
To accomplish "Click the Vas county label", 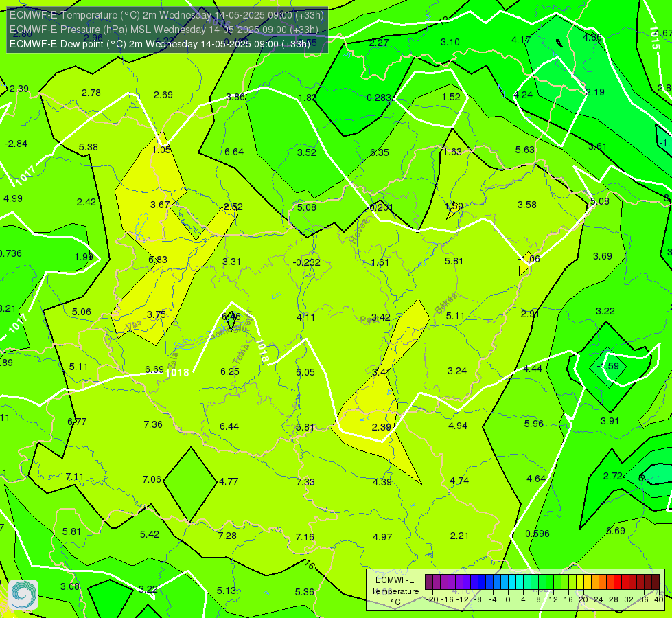I will click(134, 326).
